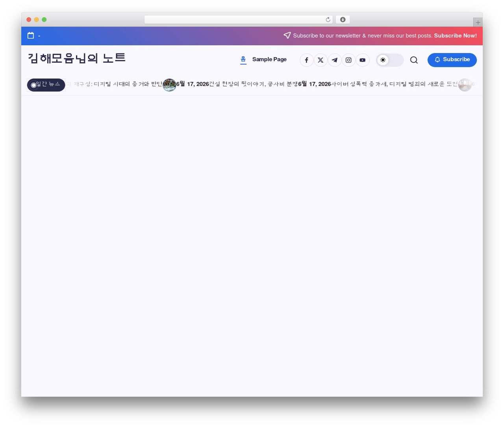Toggle the light/dark mode switch
Screen dimensions: 504x427
point(390,60)
